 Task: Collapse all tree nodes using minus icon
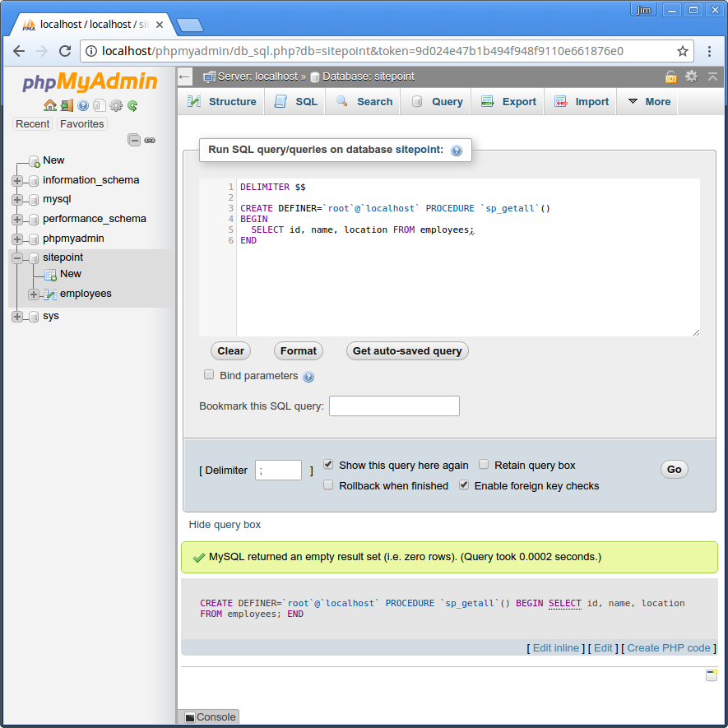pos(134,140)
